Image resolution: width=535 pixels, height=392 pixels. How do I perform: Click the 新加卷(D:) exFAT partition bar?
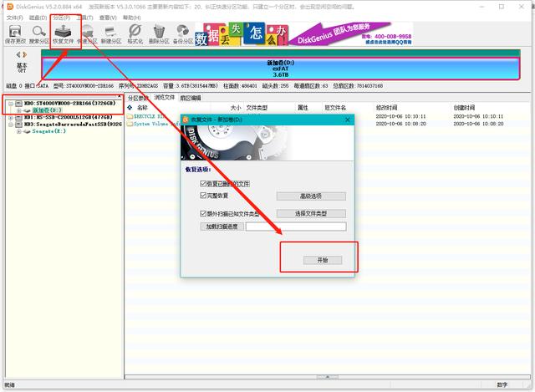[x=281, y=69]
